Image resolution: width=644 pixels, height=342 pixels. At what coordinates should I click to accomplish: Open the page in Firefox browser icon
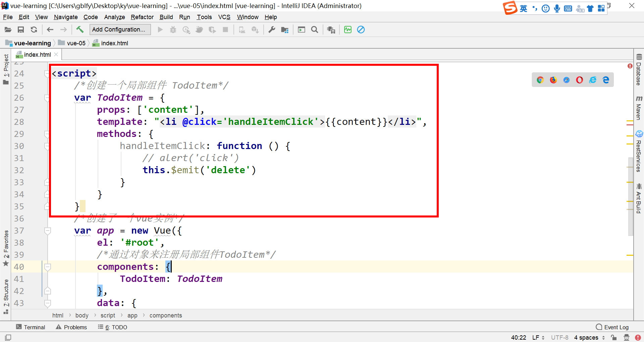click(553, 80)
